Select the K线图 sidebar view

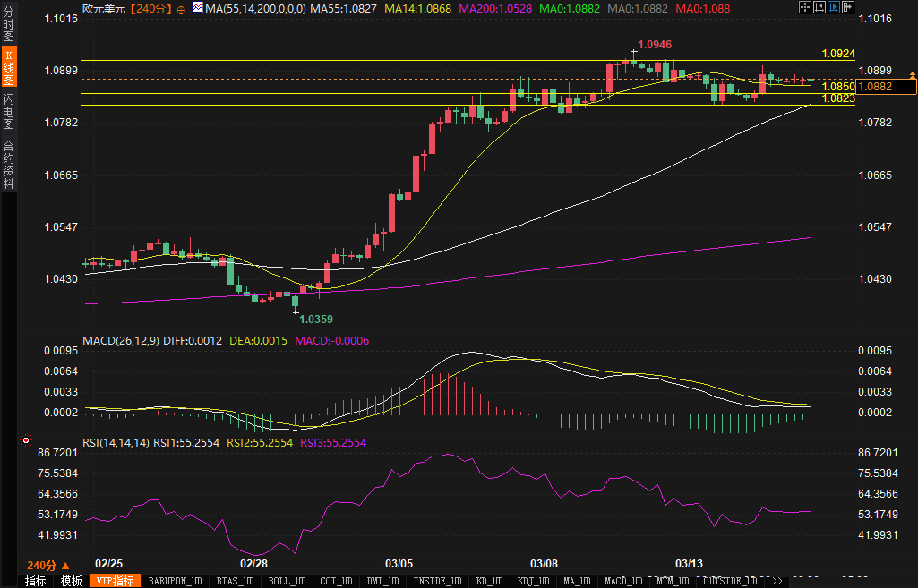point(9,67)
